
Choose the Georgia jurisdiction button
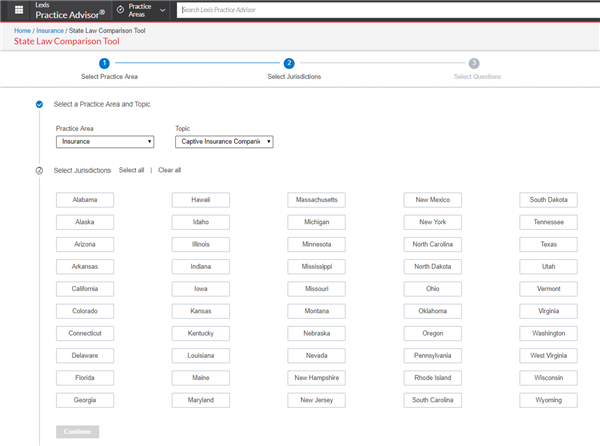[85, 400]
